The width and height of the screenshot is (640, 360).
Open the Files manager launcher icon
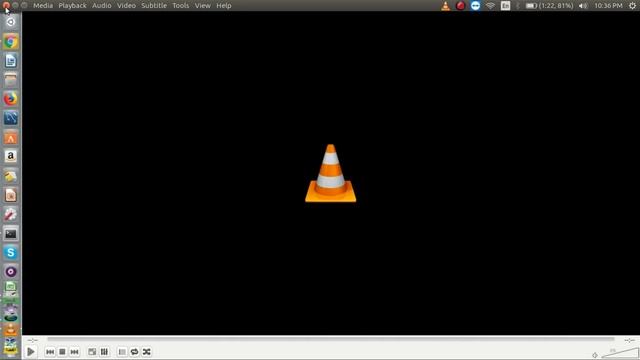11,80
